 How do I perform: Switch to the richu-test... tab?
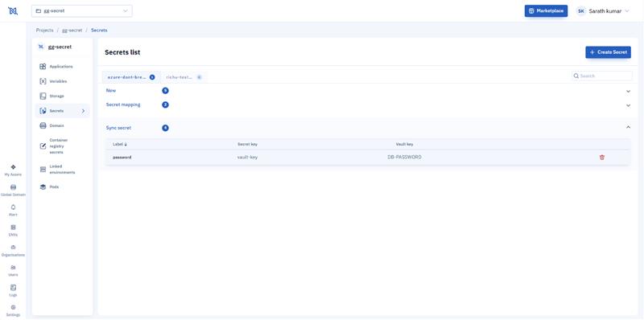pos(184,76)
